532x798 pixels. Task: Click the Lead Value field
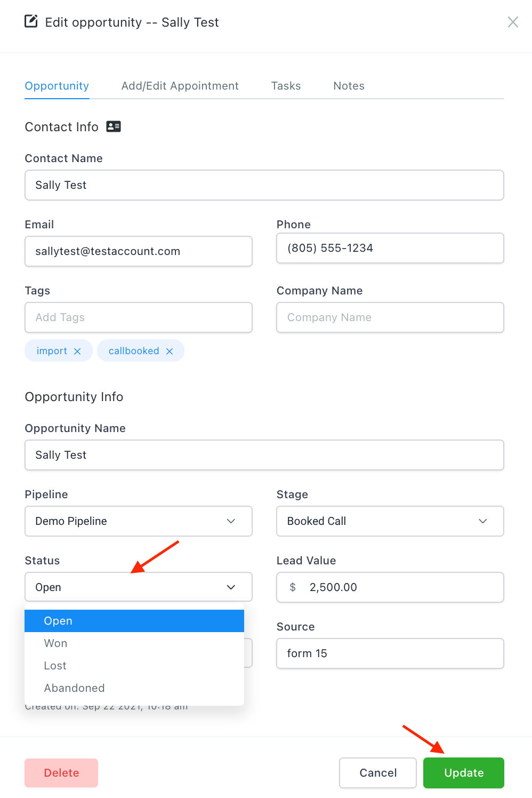coord(400,587)
